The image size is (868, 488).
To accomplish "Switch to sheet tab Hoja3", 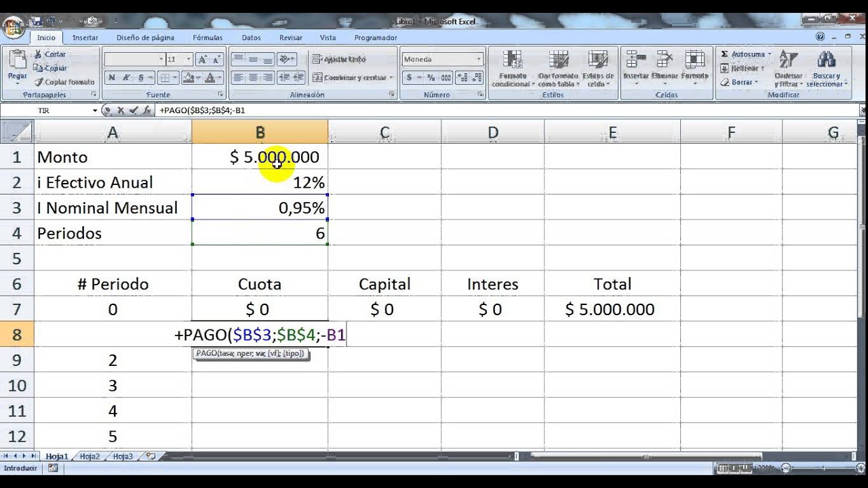I will 123,457.
